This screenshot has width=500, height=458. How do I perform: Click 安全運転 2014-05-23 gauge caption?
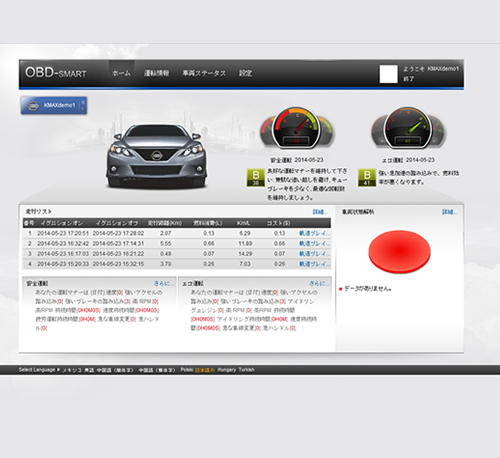click(x=296, y=160)
